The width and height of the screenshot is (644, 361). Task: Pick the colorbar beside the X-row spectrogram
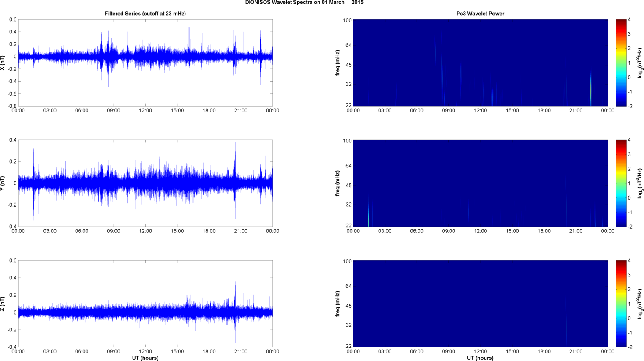tap(621, 63)
